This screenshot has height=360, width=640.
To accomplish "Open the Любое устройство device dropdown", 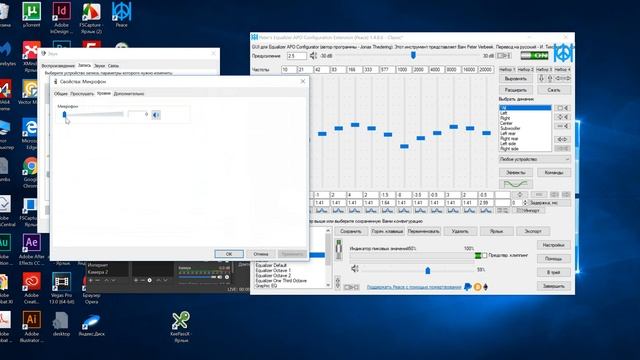I will click(534, 159).
